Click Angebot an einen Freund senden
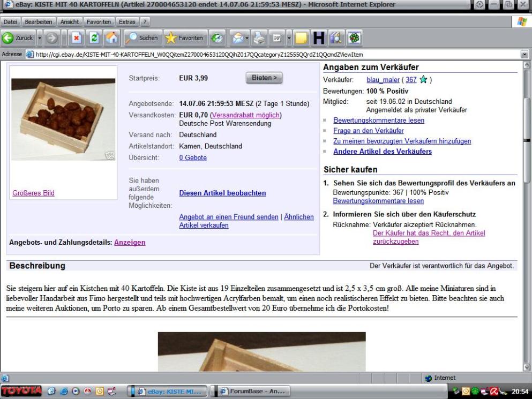Viewport: 532px width, 399px height. 229,217
